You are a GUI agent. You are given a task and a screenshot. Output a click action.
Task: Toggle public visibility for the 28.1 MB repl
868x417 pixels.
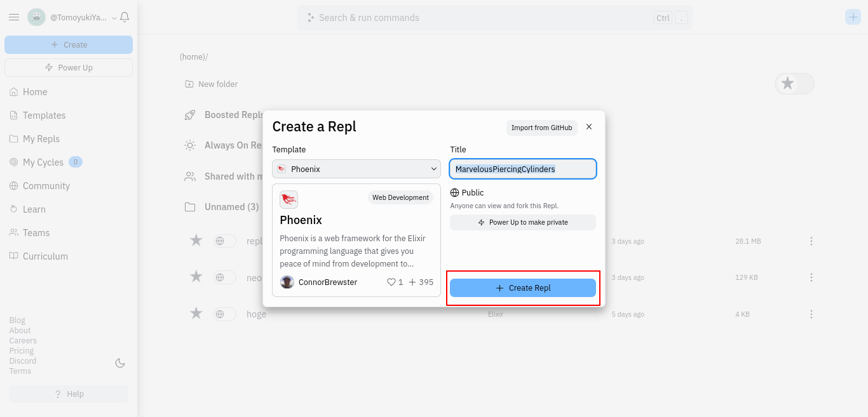click(x=224, y=241)
